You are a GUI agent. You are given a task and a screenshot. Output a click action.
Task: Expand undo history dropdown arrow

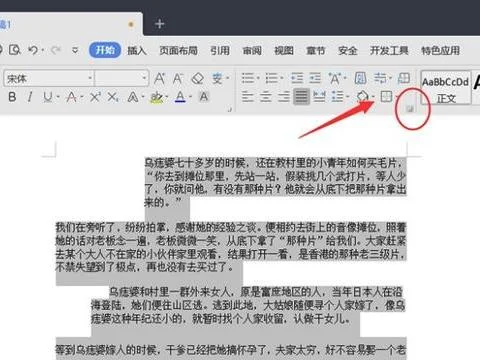pos(43,51)
